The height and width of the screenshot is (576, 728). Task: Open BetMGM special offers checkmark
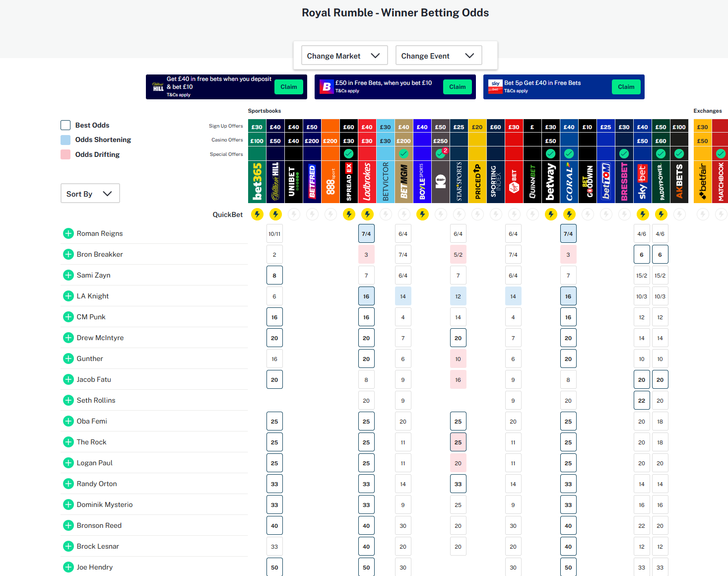pos(404,153)
